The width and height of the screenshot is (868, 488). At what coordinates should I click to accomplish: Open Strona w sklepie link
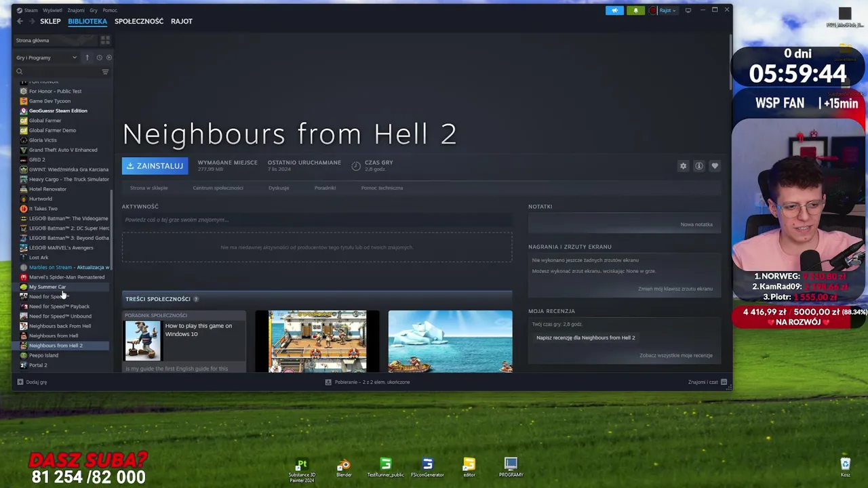point(149,188)
